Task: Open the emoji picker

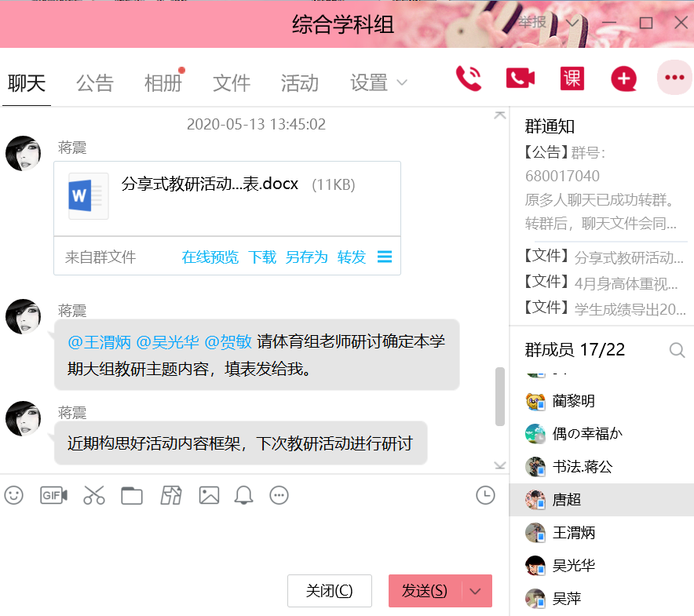Action: pos(13,495)
